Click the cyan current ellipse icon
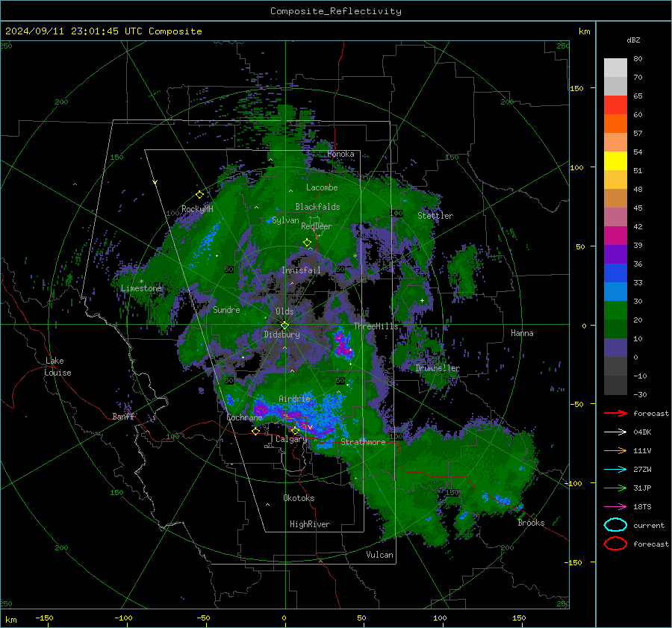 click(615, 525)
